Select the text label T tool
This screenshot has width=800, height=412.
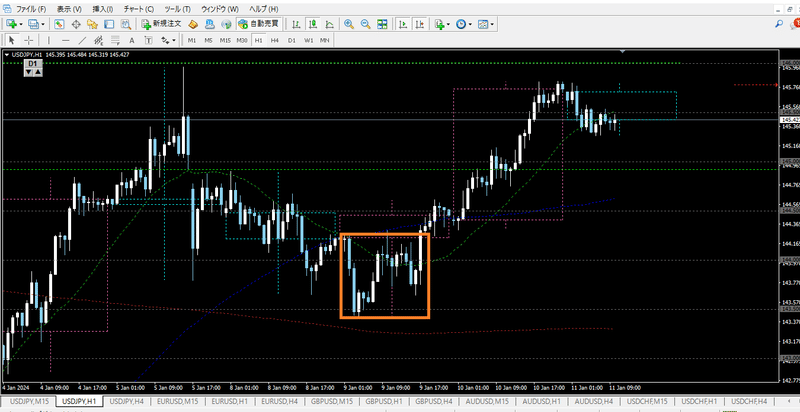pyautogui.click(x=148, y=40)
